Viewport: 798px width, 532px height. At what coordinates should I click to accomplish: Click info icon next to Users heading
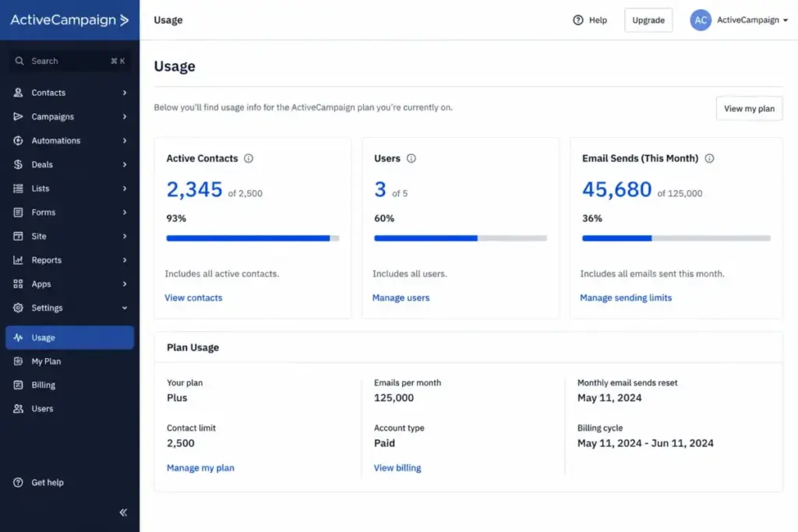pyautogui.click(x=411, y=158)
